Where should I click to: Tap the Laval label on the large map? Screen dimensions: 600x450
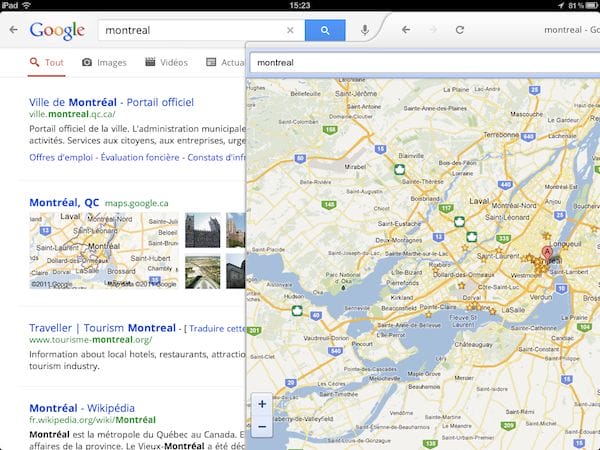coord(479,201)
